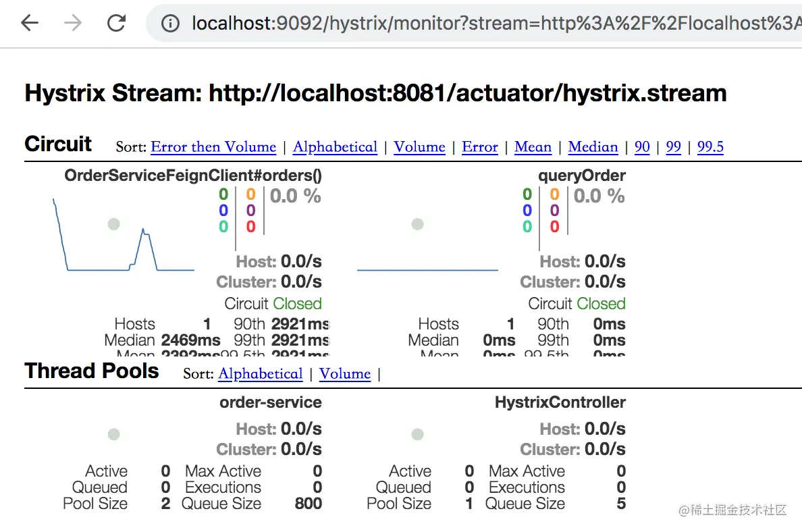Click order-service Pool Size value 2
802x532 pixels.
(165, 504)
